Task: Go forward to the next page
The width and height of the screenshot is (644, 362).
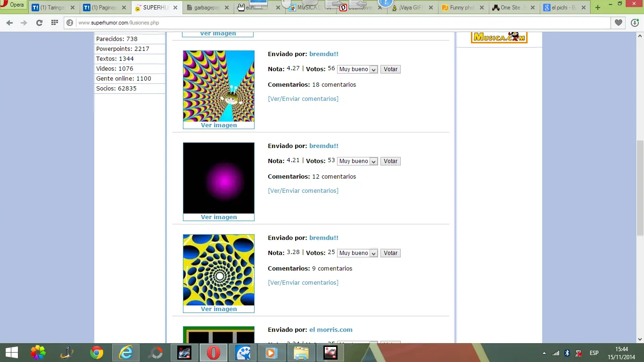Action: point(24,23)
